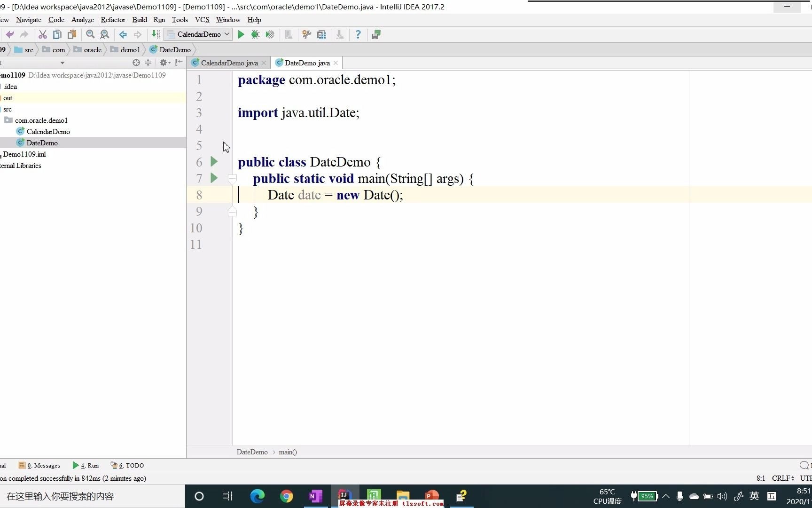
Task: Open the Help menu
Action: coord(254,20)
